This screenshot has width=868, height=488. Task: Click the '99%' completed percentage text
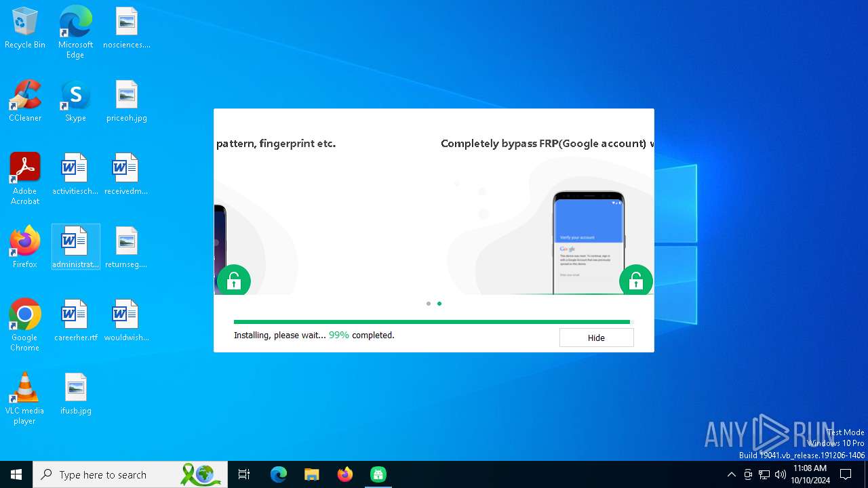click(x=339, y=335)
